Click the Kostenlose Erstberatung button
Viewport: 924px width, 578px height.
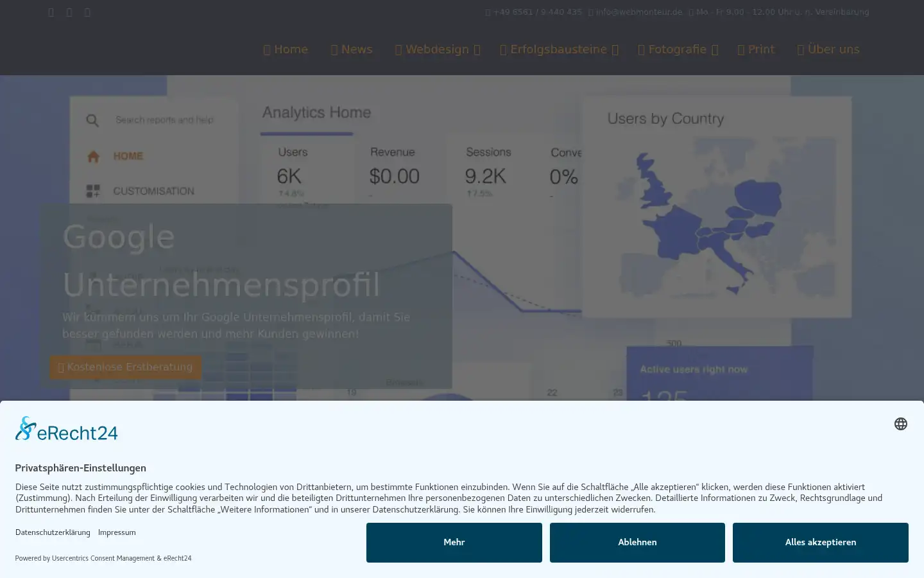[125, 367]
